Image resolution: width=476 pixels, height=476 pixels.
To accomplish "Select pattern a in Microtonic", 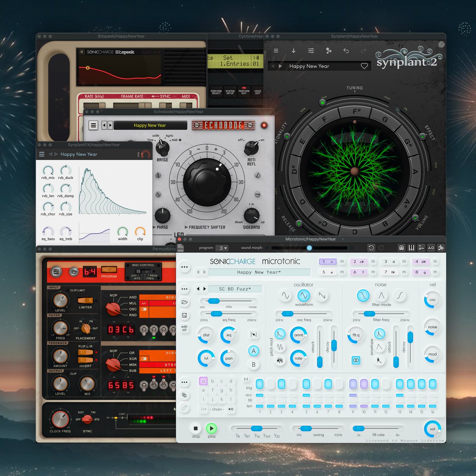I will tap(203, 381).
